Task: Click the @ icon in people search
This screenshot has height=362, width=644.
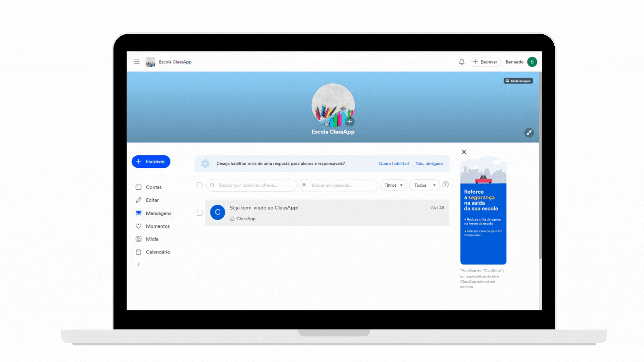Action: [x=304, y=185]
